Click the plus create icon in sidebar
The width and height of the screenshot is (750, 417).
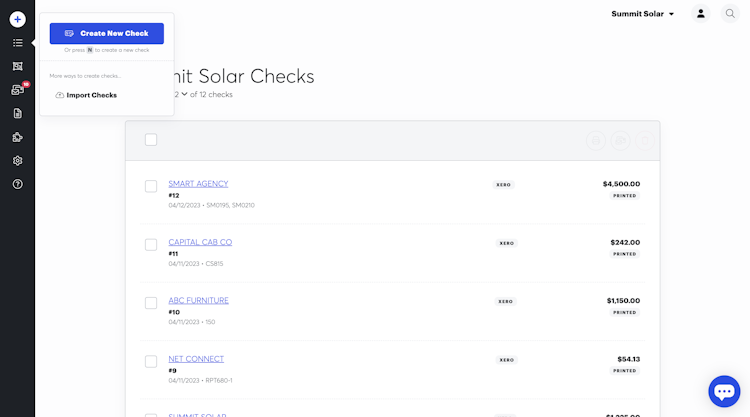[17, 19]
